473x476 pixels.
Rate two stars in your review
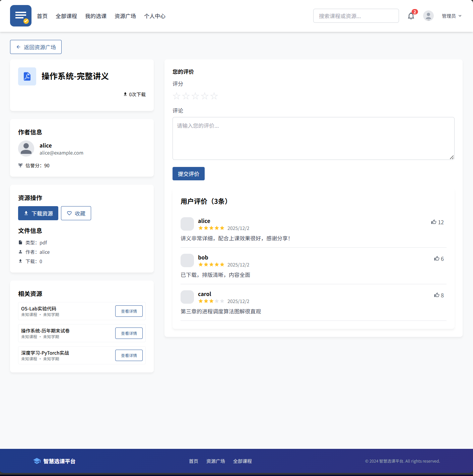pos(186,96)
